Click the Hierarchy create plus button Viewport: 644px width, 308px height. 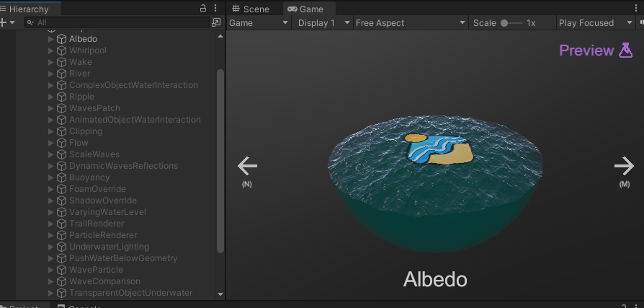(3, 22)
